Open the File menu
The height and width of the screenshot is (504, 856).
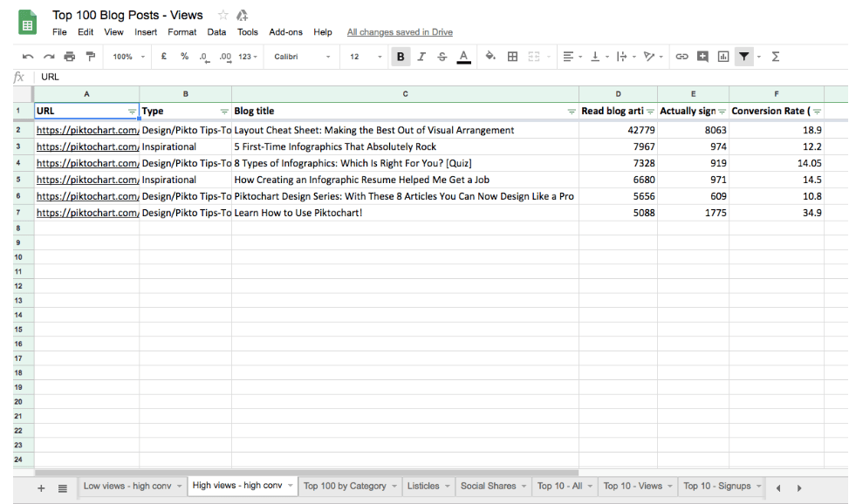[59, 32]
